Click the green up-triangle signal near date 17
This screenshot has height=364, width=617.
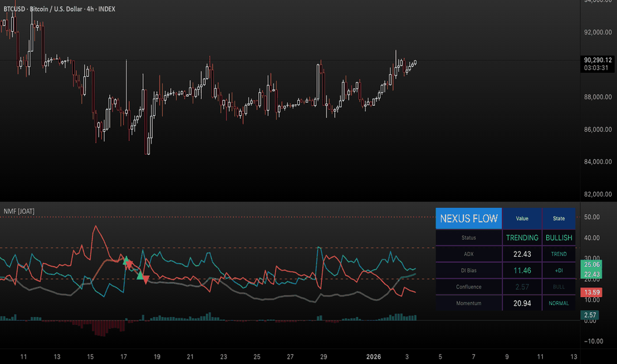pos(126,261)
